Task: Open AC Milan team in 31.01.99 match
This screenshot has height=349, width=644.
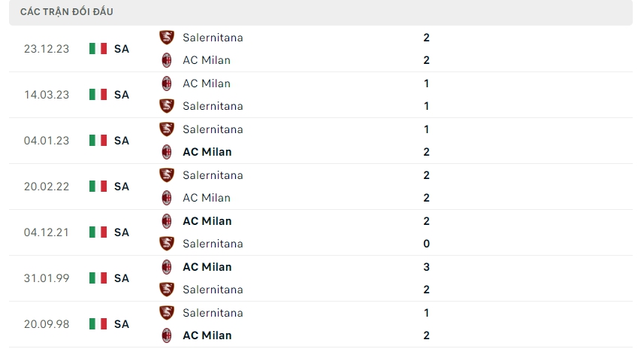Action: coord(207,267)
